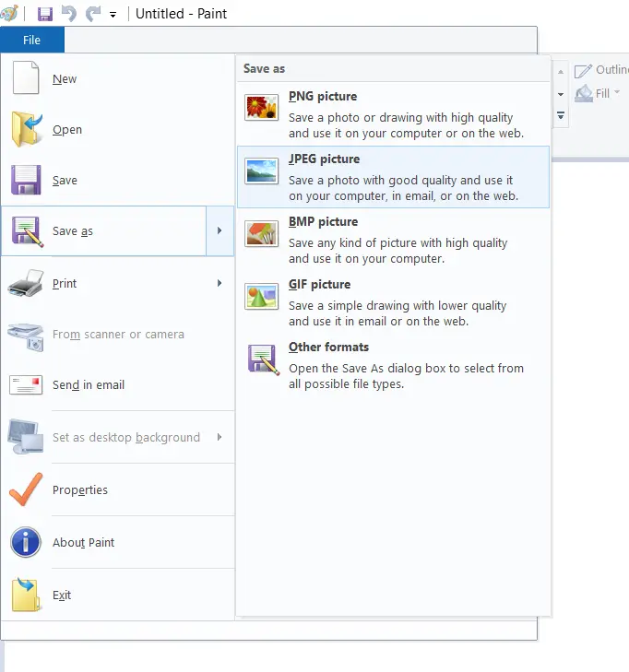The height and width of the screenshot is (672, 629).
Task: Choose Open from the File menu
Action: [117, 129]
